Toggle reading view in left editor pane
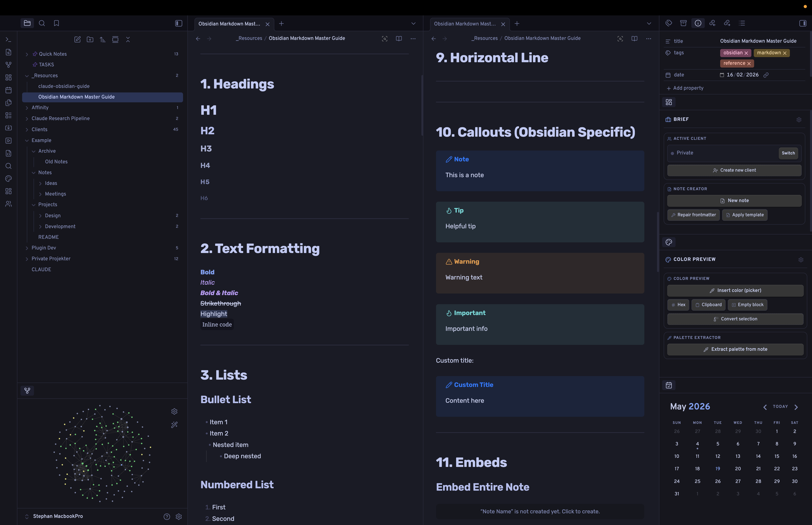 click(399, 39)
